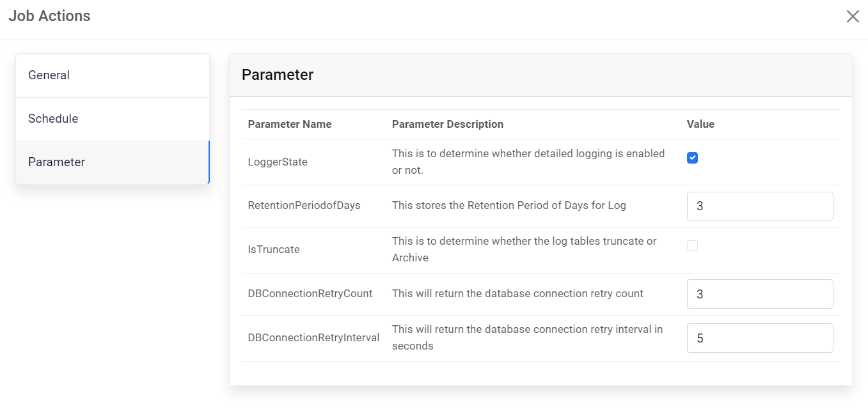
Task: Enable the IsTruncate checkbox
Action: click(x=692, y=245)
